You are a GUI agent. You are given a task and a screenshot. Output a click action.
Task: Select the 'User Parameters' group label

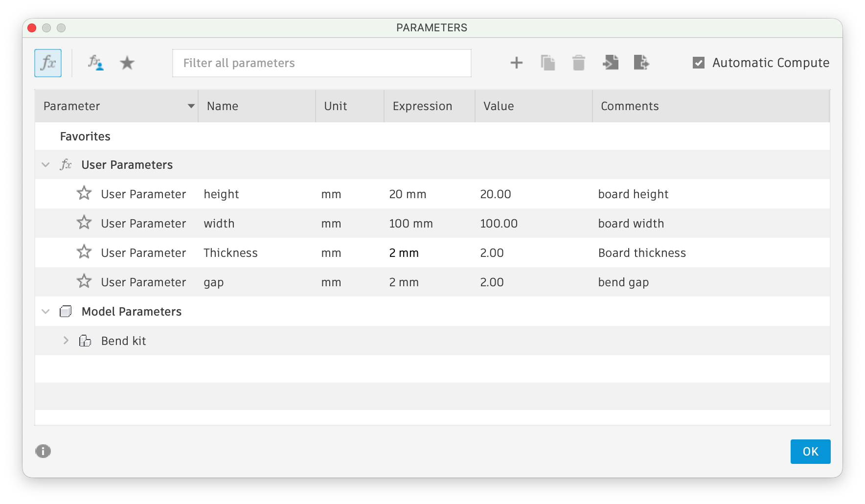click(127, 165)
